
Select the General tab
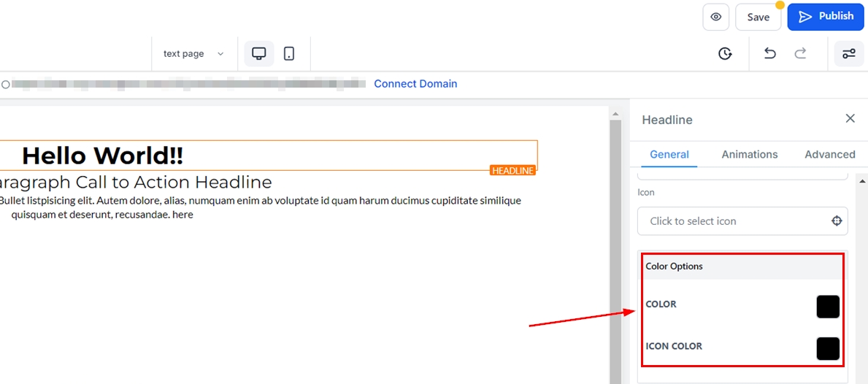point(669,154)
